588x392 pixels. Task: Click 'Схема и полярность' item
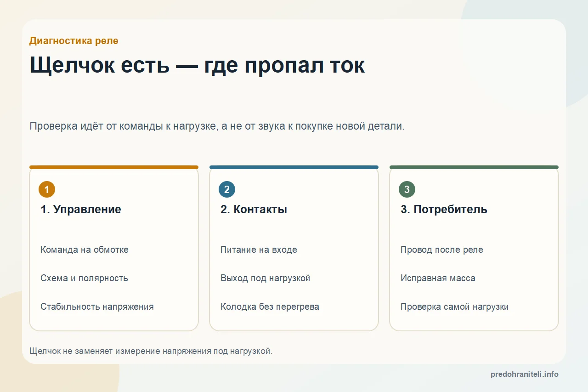coord(84,278)
